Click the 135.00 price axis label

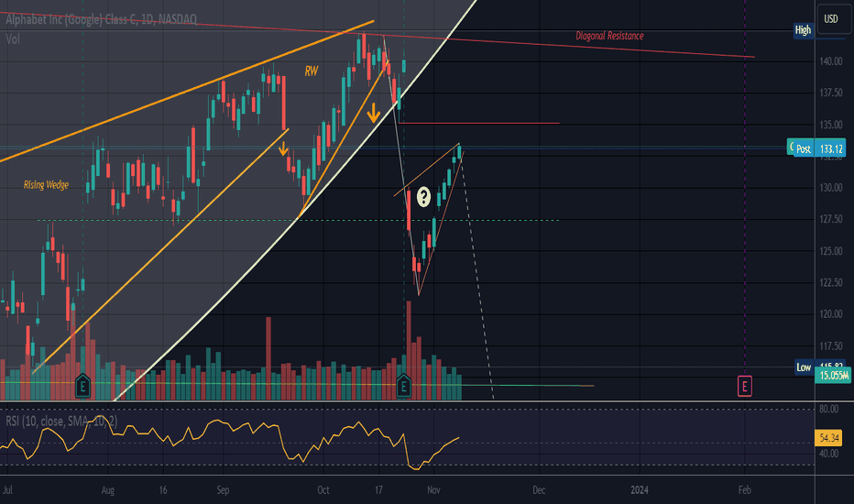pos(831,125)
